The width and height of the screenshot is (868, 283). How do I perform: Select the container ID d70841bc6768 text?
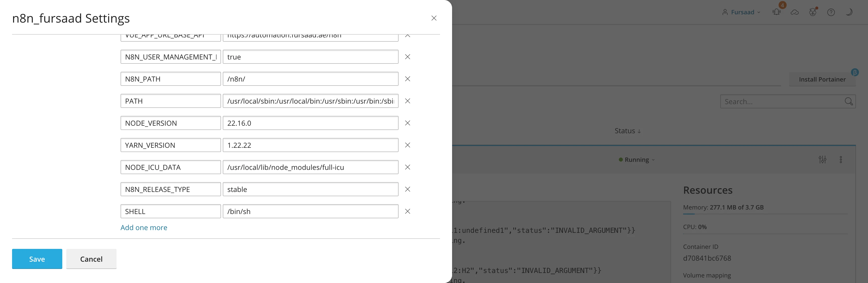[707, 258]
